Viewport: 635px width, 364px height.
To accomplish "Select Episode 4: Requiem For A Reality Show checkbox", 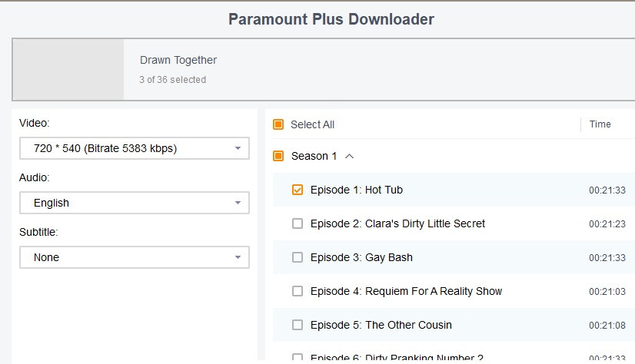I will pyautogui.click(x=298, y=291).
